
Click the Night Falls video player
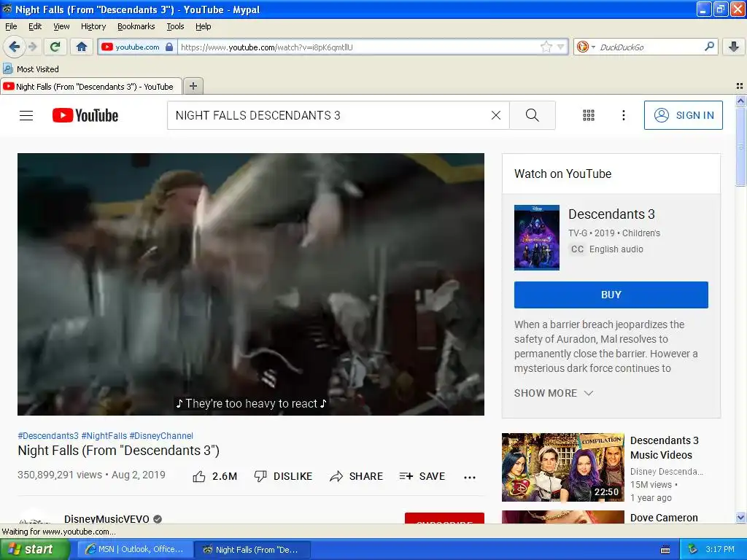point(251,284)
